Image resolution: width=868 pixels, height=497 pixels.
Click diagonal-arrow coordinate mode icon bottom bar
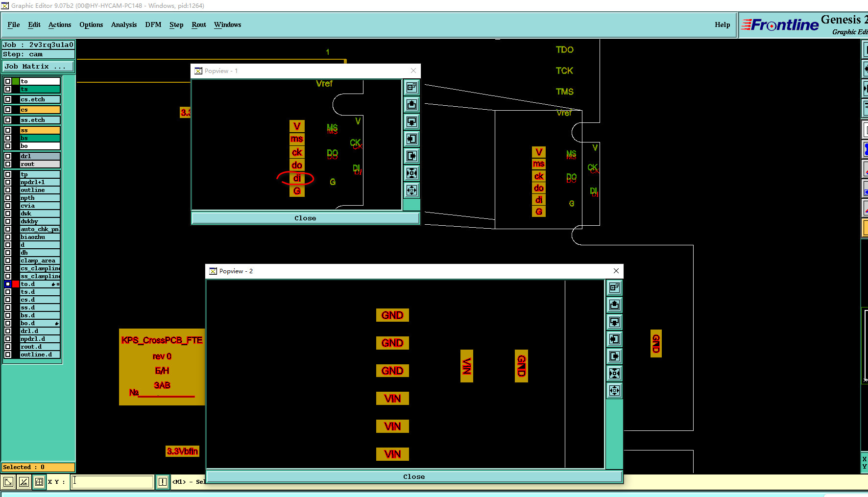(8, 482)
